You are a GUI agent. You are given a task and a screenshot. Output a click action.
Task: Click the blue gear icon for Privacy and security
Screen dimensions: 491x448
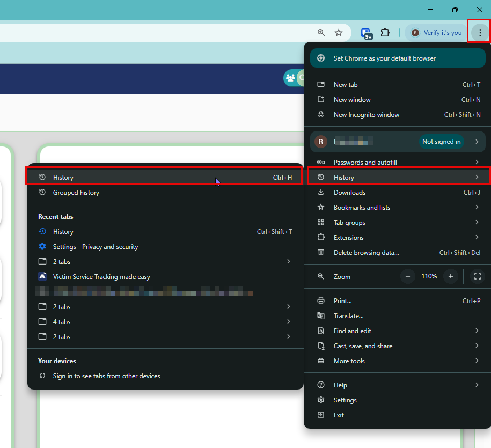click(42, 246)
